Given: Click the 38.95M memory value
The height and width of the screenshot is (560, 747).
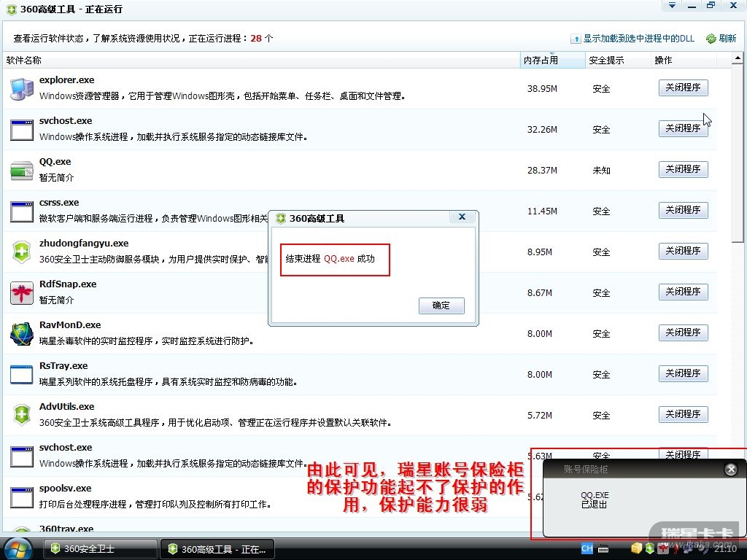Looking at the screenshot, I should [542, 88].
